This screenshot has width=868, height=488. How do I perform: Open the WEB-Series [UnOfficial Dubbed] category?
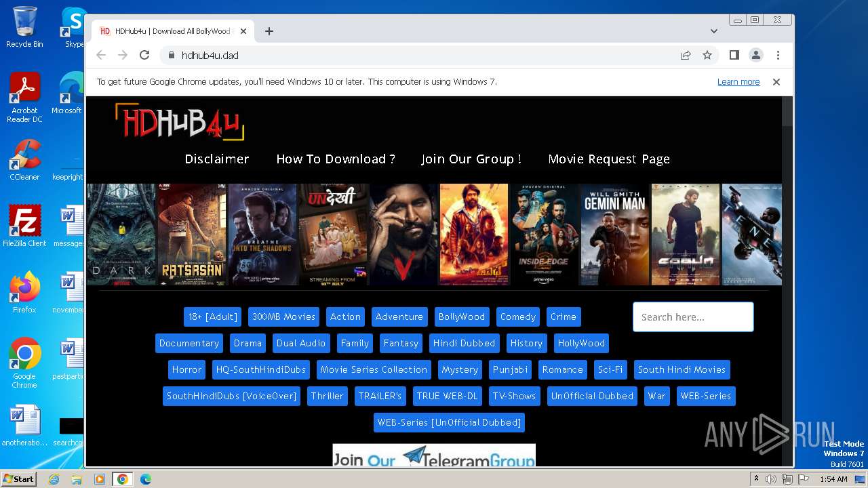[x=449, y=422]
